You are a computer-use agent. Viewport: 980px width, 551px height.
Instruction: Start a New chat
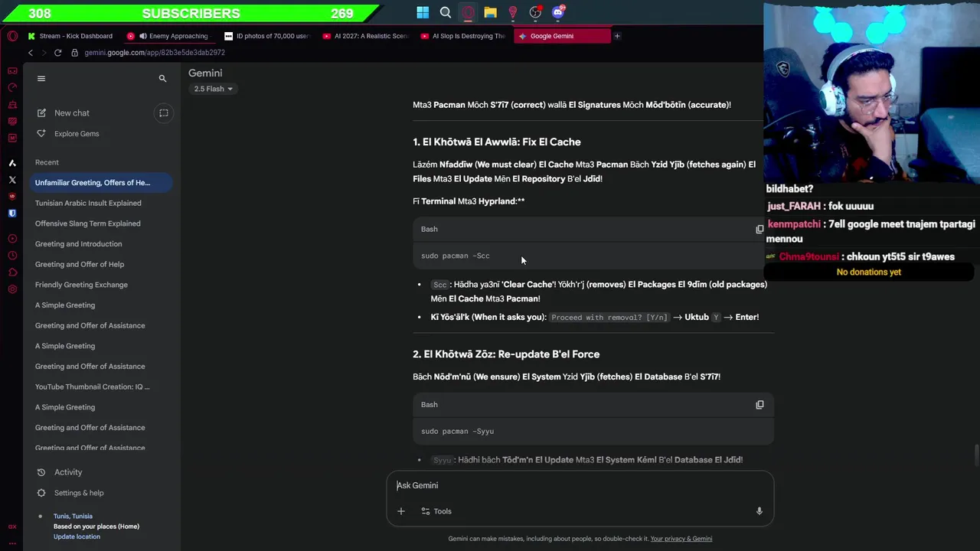click(72, 113)
